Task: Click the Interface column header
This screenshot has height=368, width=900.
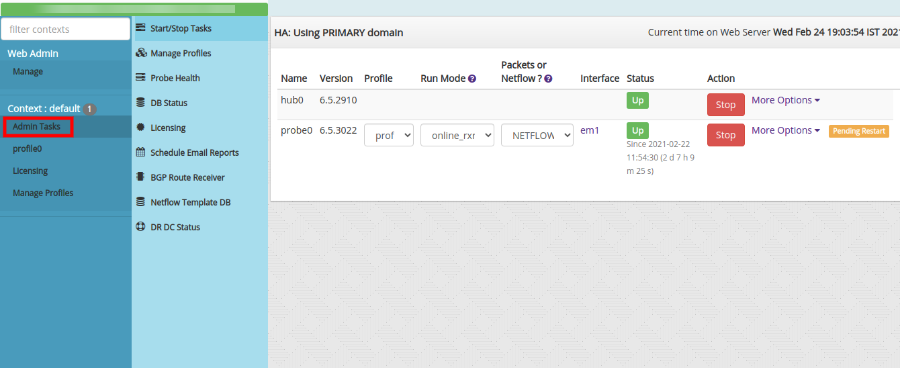Action: click(x=600, y=79)
